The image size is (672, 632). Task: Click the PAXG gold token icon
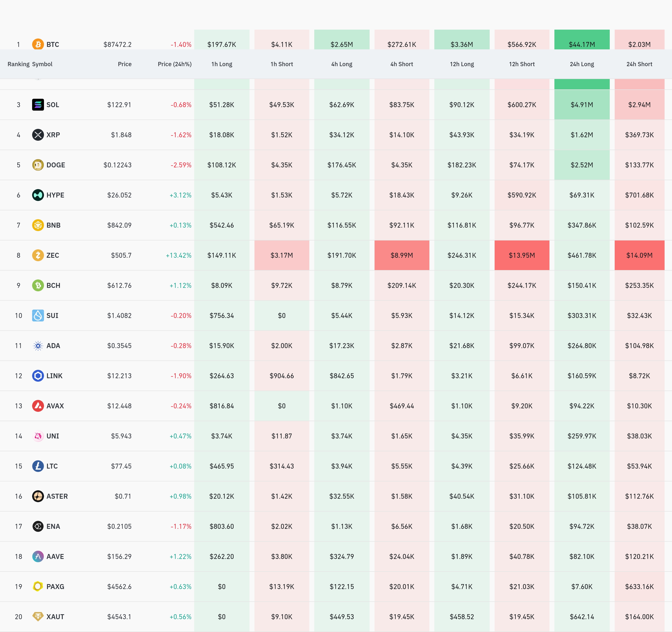pyautogui.click(x=38, y=586)
